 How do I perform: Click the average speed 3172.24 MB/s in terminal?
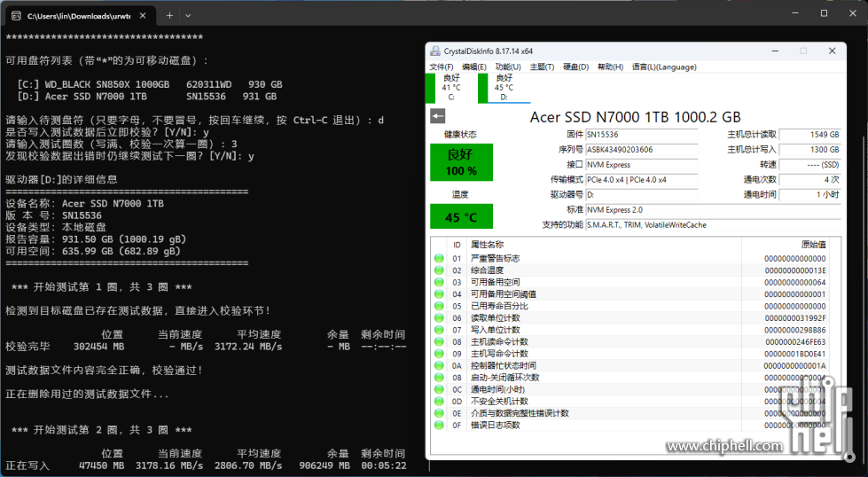(248, 347)
